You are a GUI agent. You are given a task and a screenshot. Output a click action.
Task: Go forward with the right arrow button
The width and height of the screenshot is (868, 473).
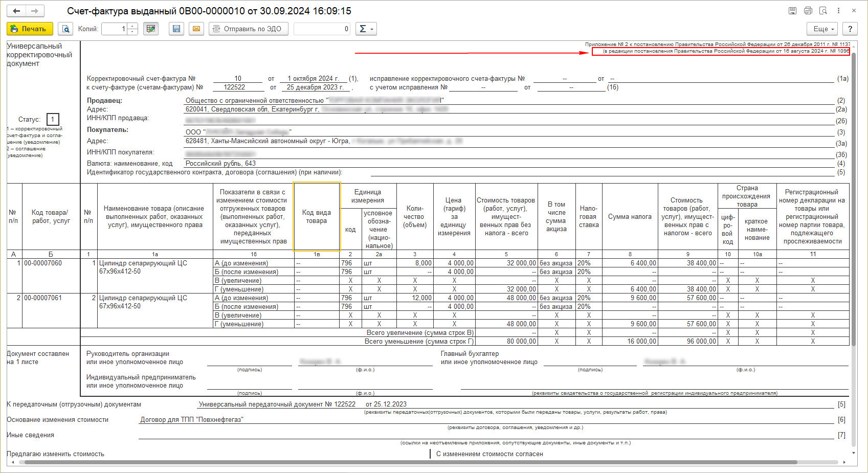click(35, 11)
